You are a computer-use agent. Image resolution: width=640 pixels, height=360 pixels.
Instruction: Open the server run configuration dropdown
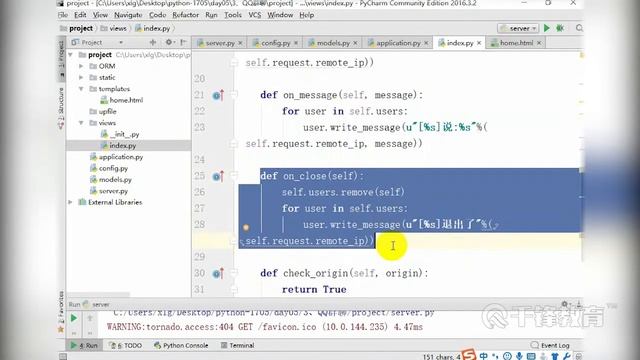tap(518, 28)
